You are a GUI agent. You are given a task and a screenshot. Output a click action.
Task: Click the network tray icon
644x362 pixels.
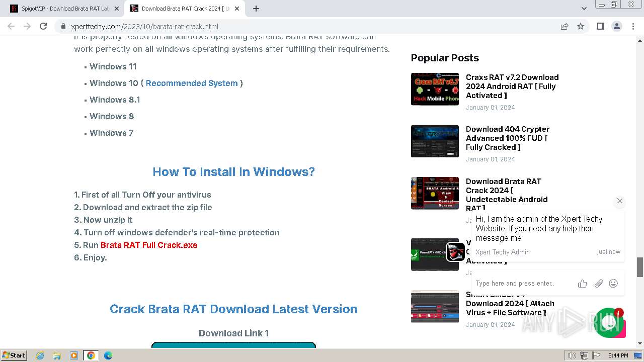pos(584,355)
